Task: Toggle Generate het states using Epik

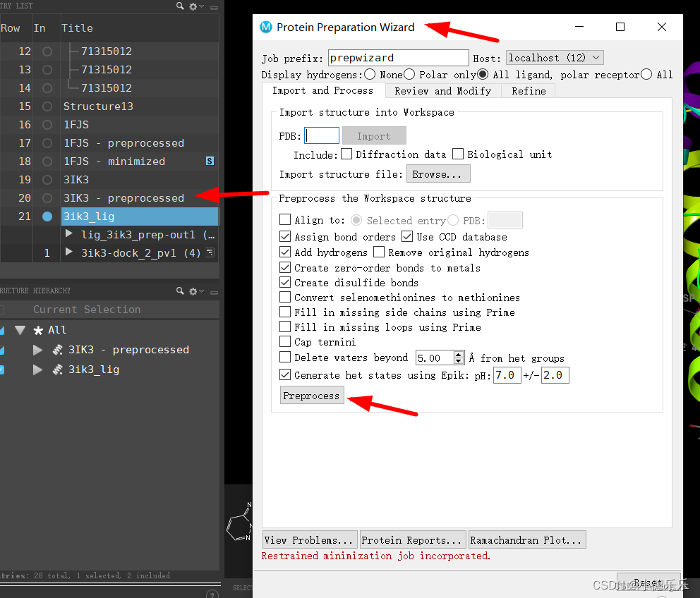Action: (x=285, y=374)
